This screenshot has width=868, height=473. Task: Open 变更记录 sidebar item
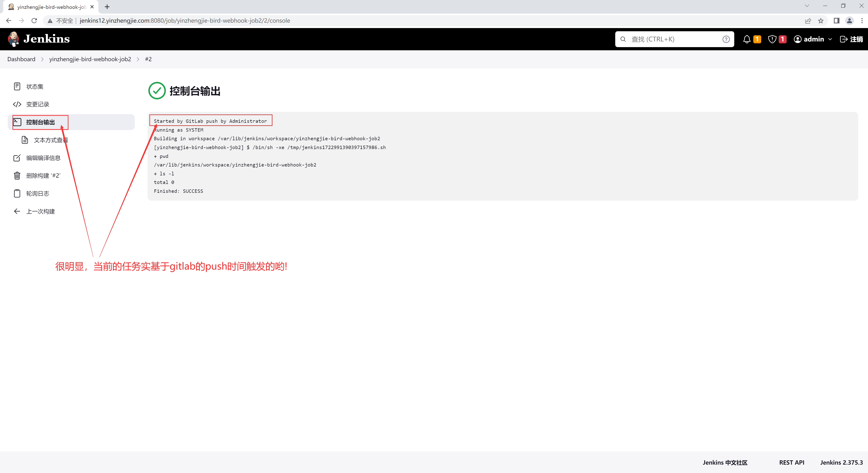tap(37, 104)
